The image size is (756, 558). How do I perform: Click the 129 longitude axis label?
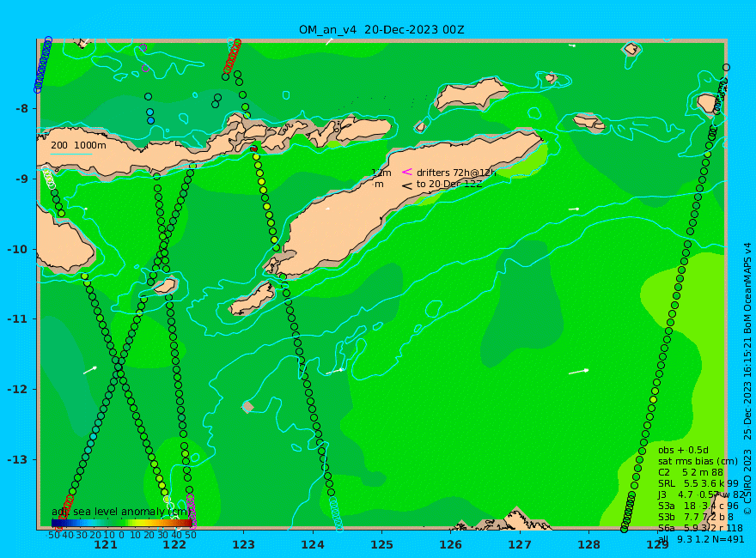click(658, 545)
